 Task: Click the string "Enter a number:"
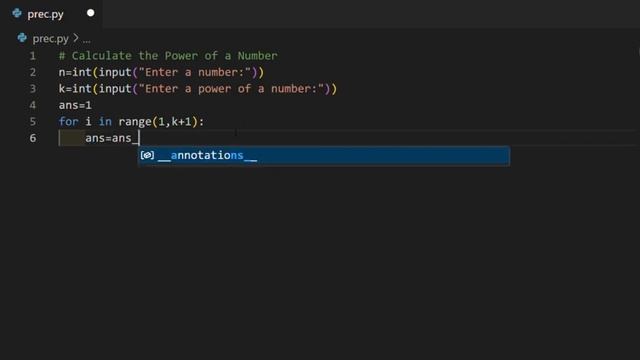click(195, 72)
